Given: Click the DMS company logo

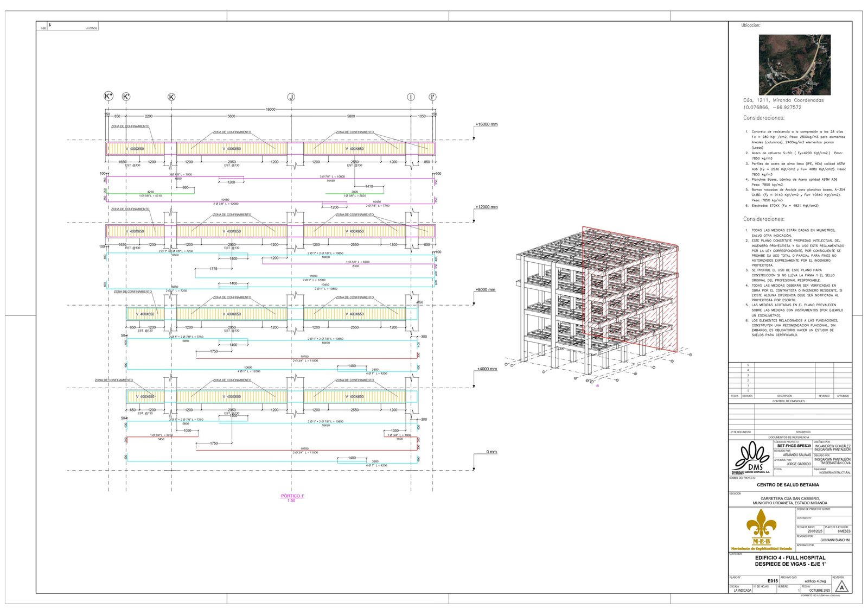Looking at the screenshot, I should click(x=751, y=458).
